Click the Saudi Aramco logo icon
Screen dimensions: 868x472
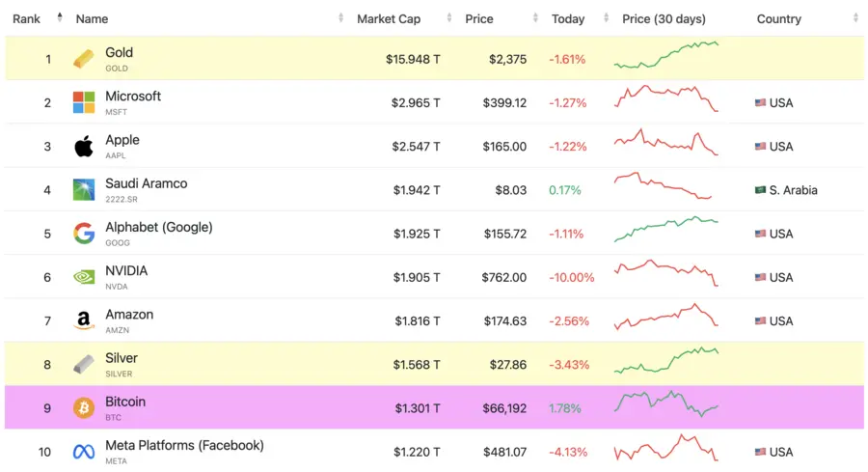pyautogui.click(x=84, y=189)
